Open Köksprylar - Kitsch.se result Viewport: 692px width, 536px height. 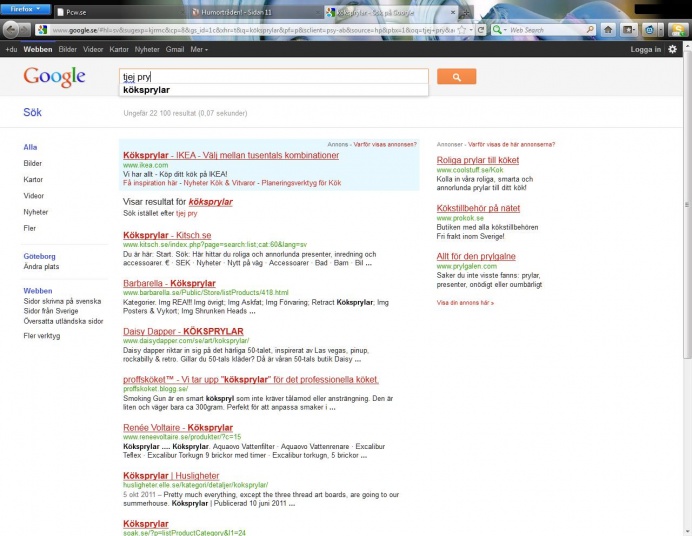(167, 235)
